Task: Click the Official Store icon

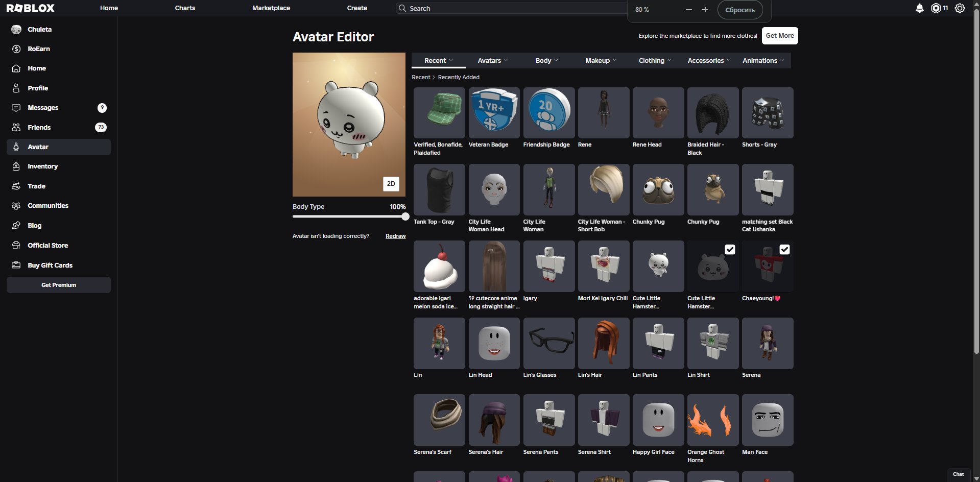Action: (x=16, y=246)
